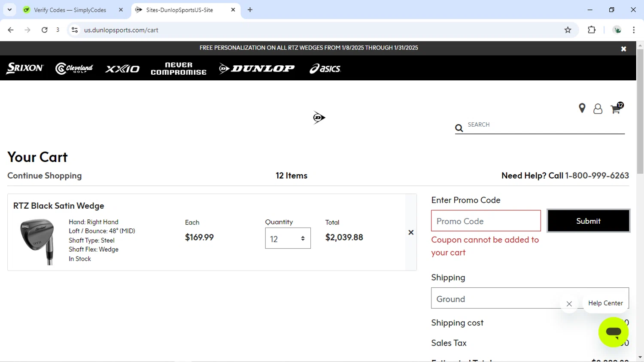Image resolution: width=644 pixels, height=362 pixels.
Task: Go forward in browser history
Action: pyautogui.click(x=27, y=30)
